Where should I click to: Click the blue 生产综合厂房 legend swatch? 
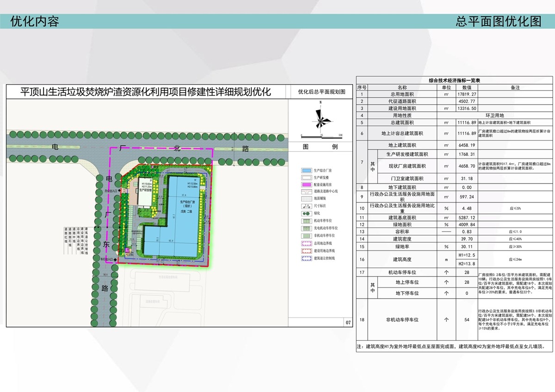point(305,171)
